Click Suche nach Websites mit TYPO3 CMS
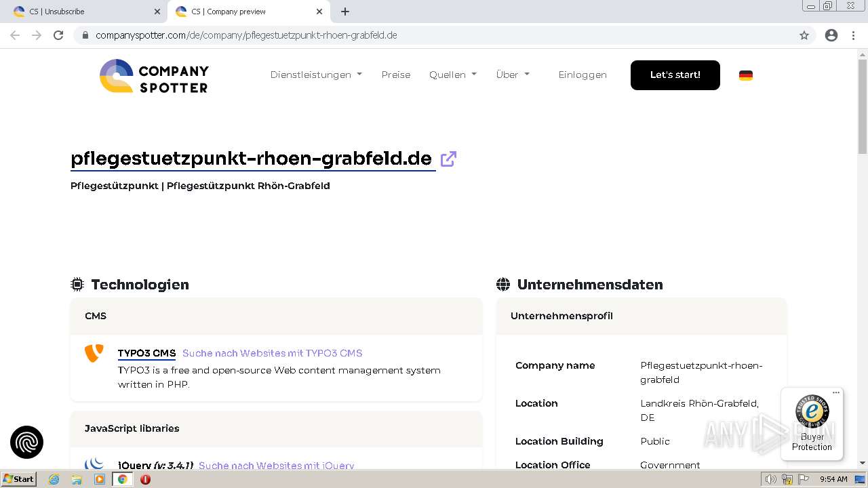This screenshot has height=488, width=868. click(x=273, y=353)
